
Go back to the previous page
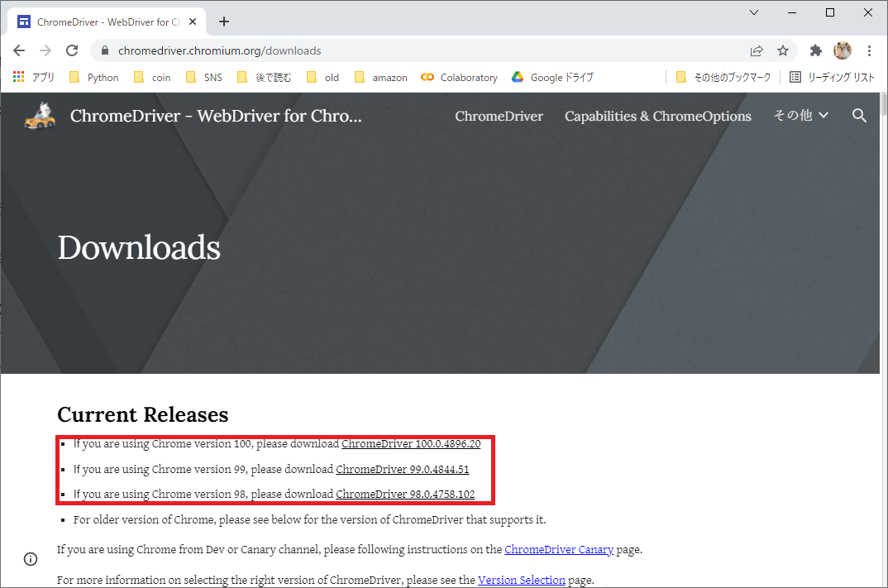point(19,50)
